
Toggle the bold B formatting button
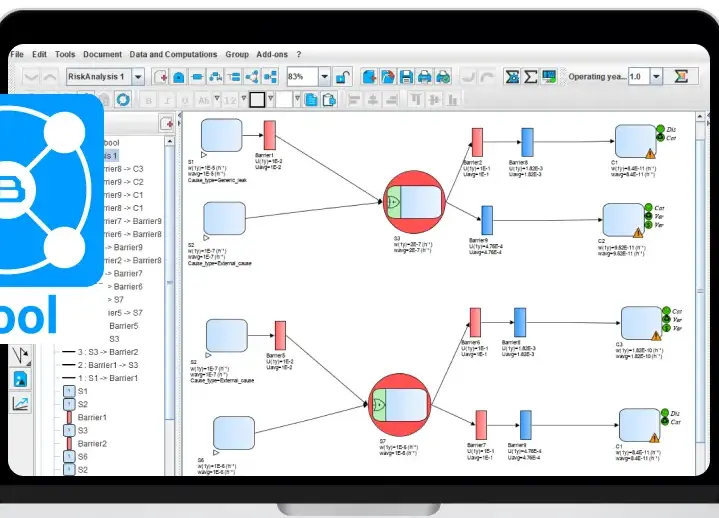pyautogui.click(x=149, y=100)
